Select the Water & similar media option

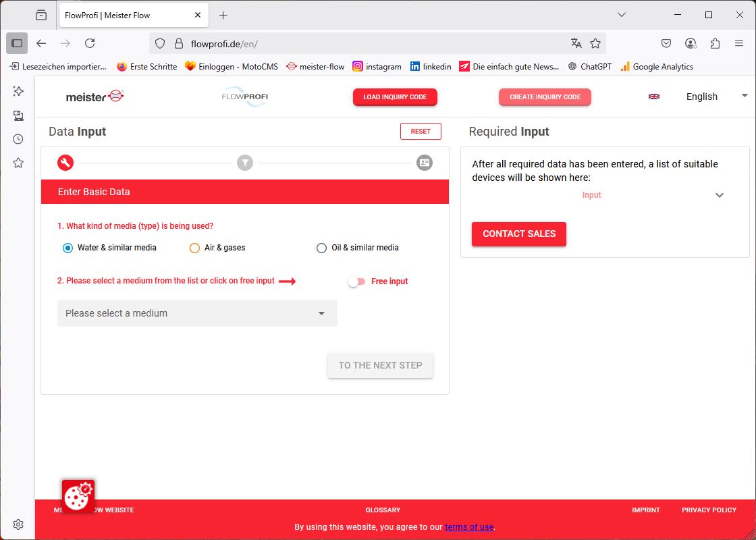(x=67, y=248)
